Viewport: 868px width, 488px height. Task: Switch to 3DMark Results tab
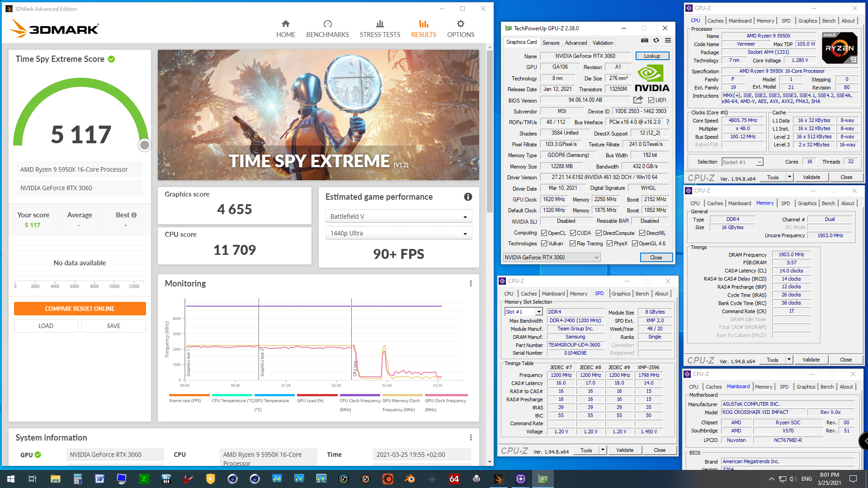click(424, 29)
